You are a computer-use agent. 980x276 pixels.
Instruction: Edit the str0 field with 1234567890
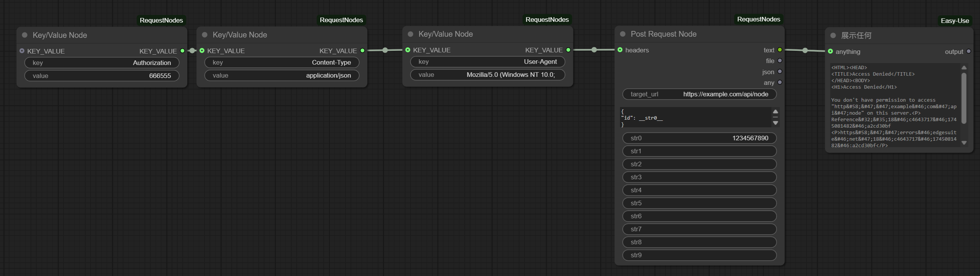(x=699, y=138)
